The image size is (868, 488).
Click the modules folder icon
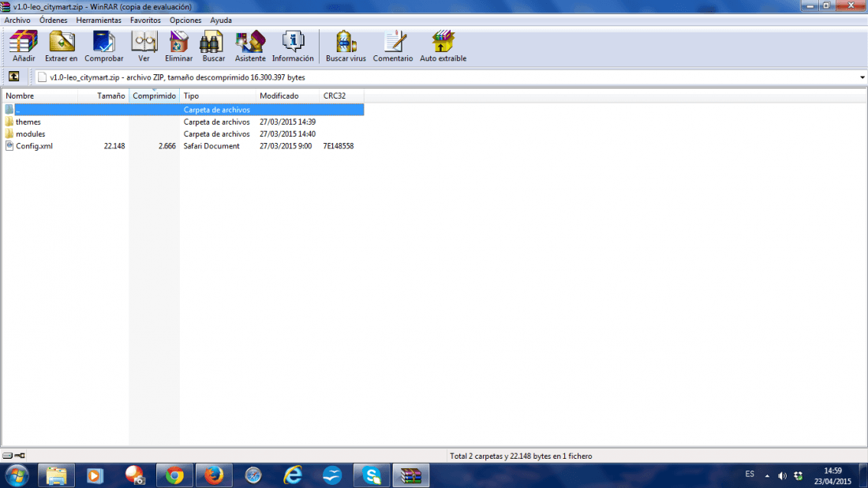pos(9,134)
